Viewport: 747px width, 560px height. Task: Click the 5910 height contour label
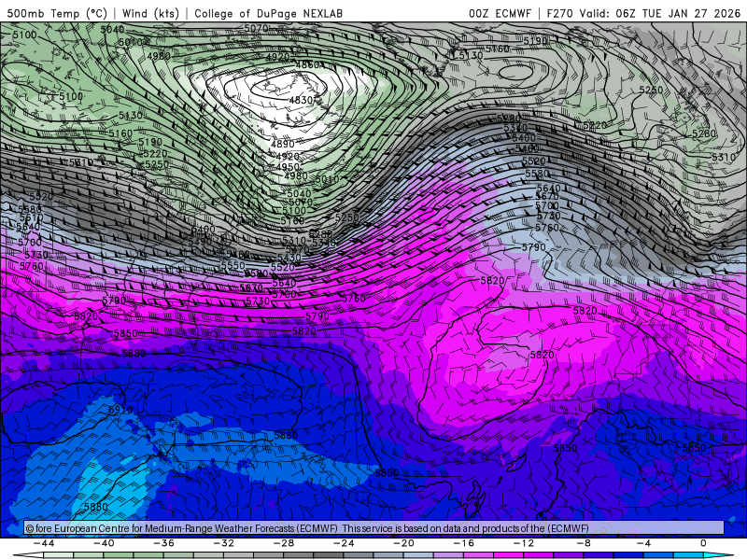pyautogui.click(x=120, y=410)
